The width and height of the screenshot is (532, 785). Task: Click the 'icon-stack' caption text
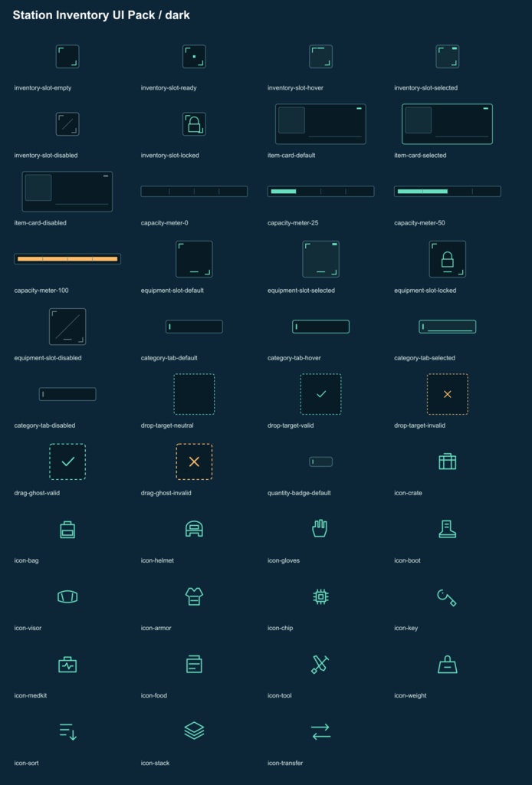click(155, 764)
